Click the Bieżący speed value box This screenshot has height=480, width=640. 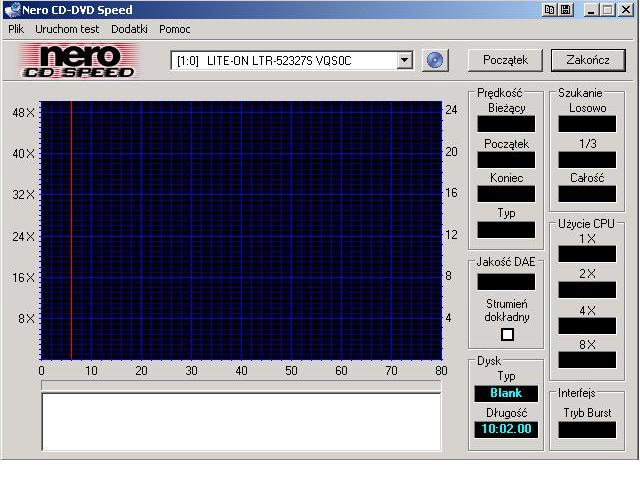pos(506,124)
